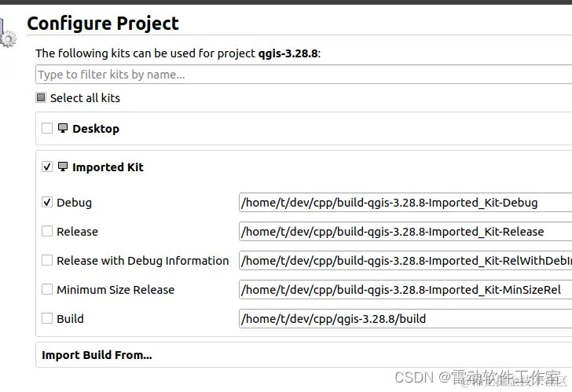Viewport: 572px width, 392px height.
Task: Enable the Desktop kit checkbox
Action: 47,128
